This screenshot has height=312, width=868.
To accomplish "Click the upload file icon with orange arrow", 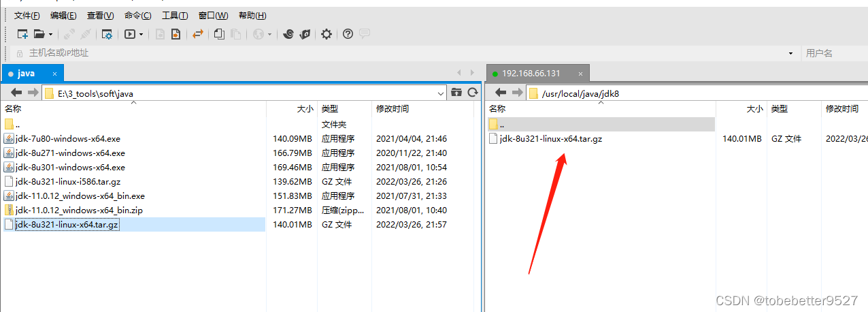I will [x=176, y=34].
